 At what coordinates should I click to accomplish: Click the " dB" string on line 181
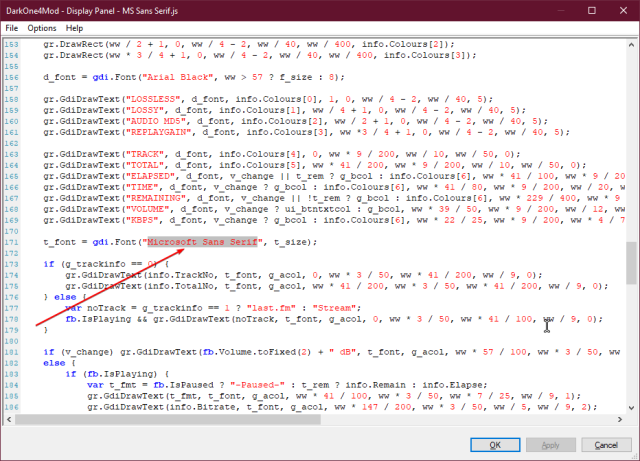click(342, 352)
